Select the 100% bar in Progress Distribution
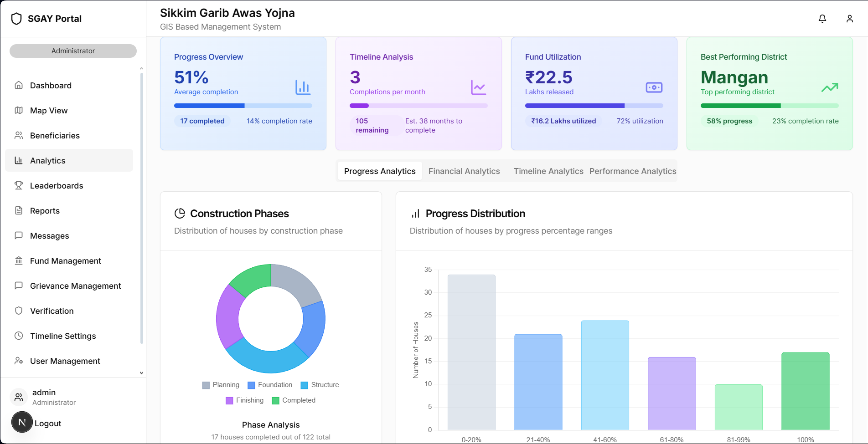The width and height of the screenshot is (868, 444). click(x=805, y=391)
